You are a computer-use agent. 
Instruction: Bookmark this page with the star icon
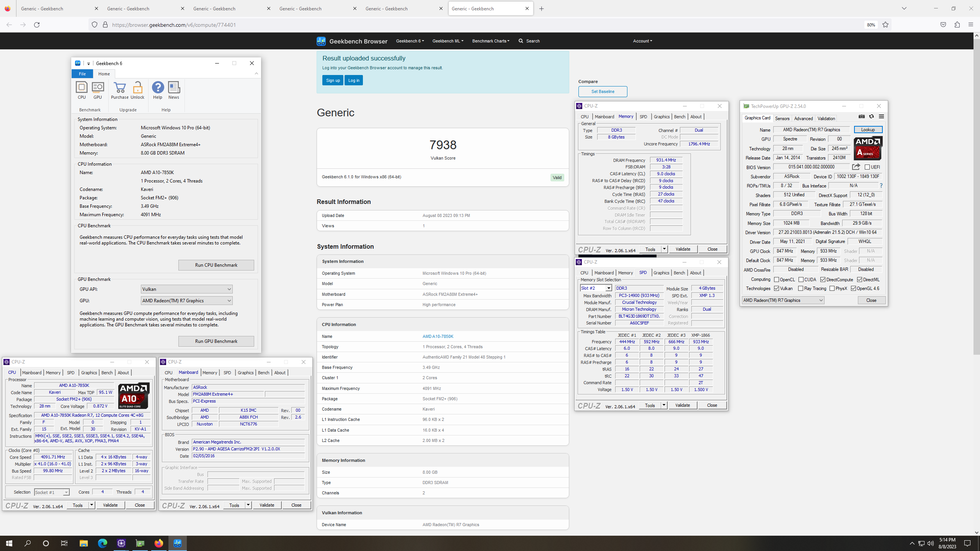click(885, 25)
